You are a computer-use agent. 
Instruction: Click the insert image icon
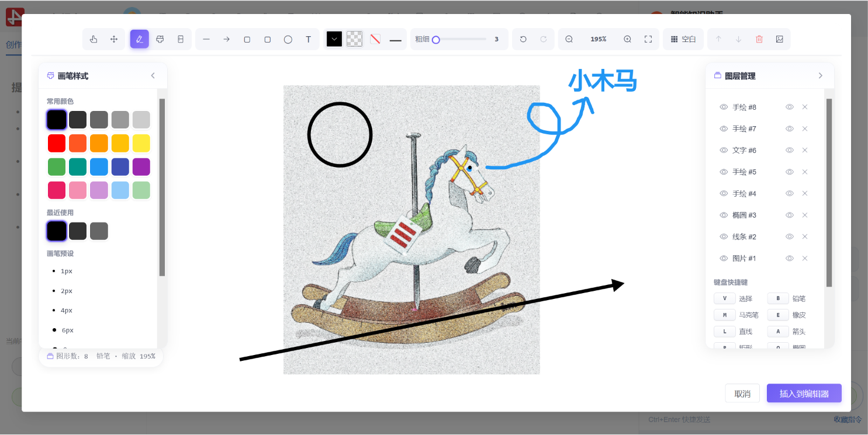pyautogui.click(x=779, y=39)
